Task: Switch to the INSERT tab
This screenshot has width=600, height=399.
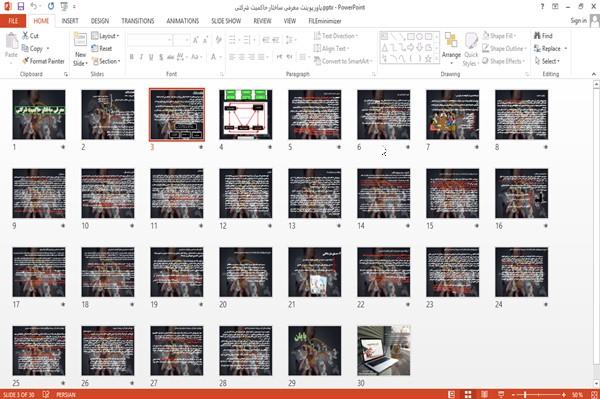Action: click(x=70, y=21)
